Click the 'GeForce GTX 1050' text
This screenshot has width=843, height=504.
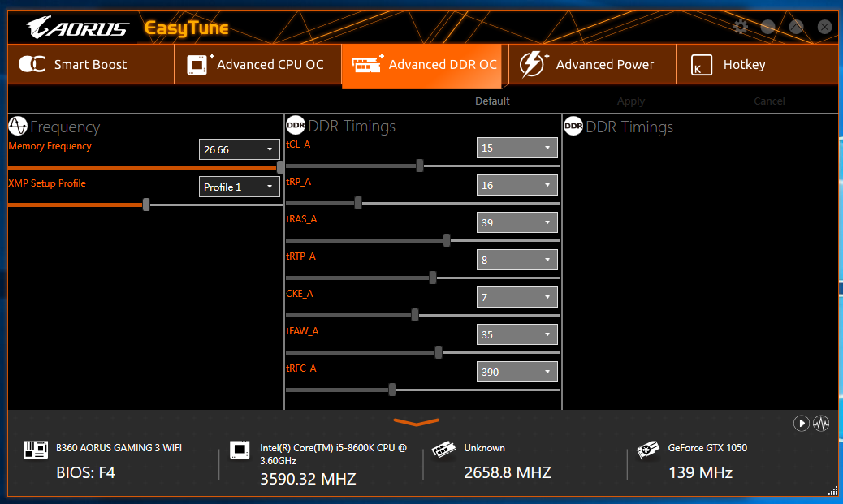707,447
